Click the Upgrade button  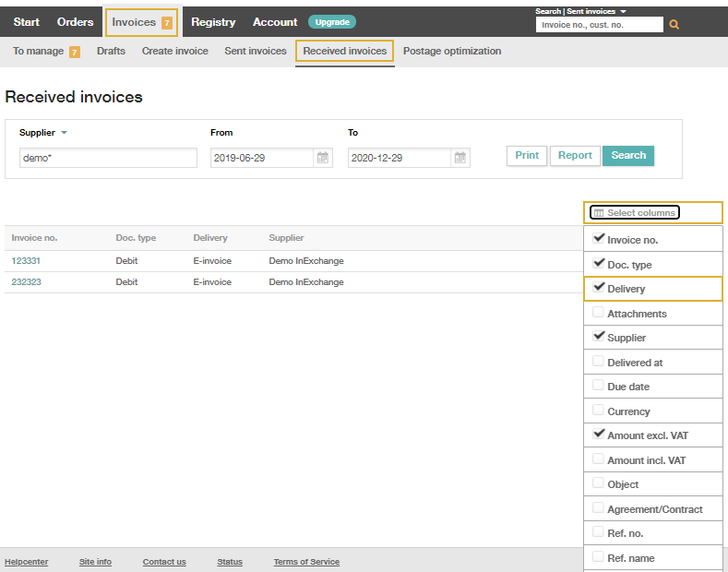tap(332, 22)
